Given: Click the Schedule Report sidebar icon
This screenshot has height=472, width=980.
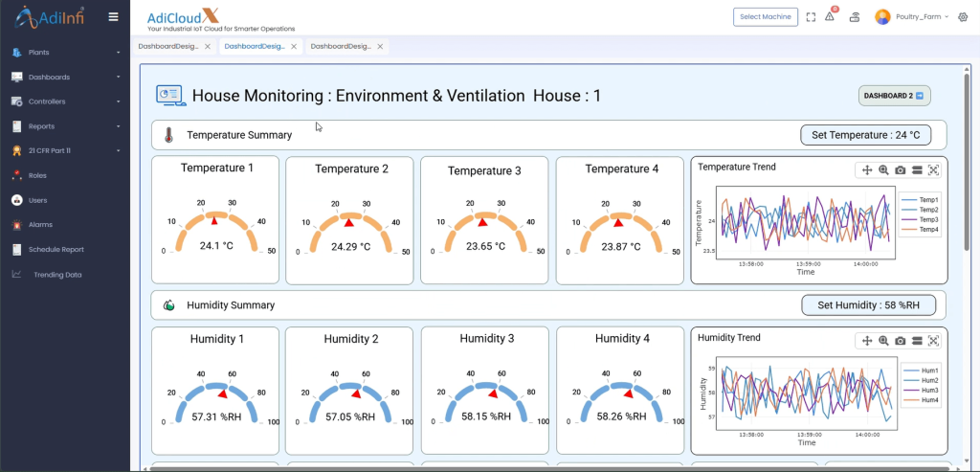Looking at the screenshot, I should [17, 250].
